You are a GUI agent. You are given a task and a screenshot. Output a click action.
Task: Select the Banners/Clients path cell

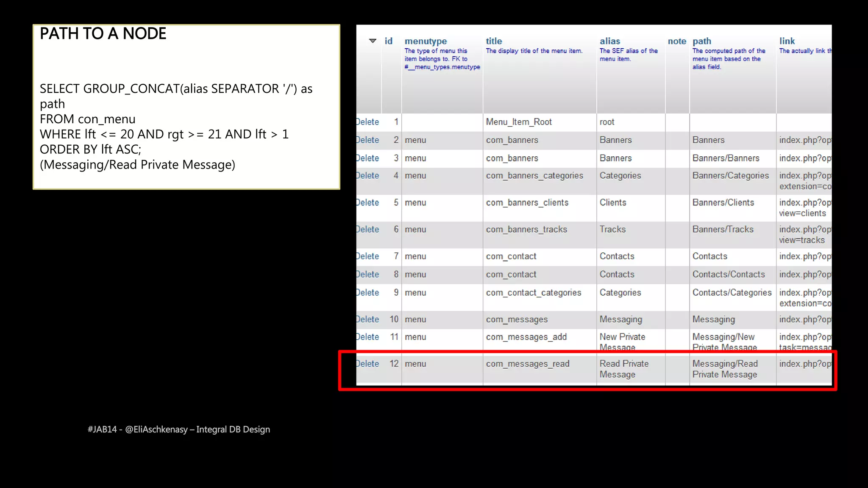pyautogui.click(x=733, y=208)
